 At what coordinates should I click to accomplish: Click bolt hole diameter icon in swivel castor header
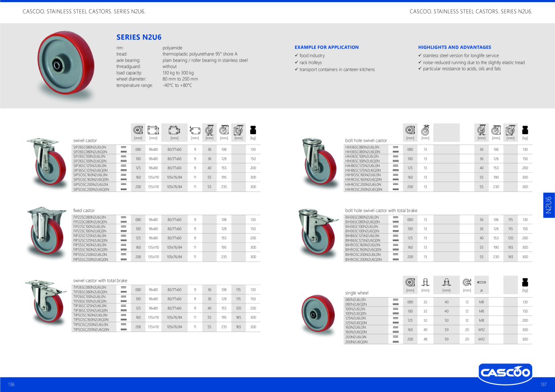pos(195,130)
